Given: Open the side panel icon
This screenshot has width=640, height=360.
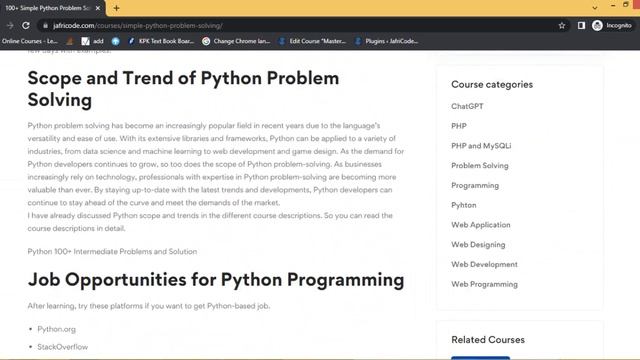Looking at the screenshot, I should tap(581, 25).
